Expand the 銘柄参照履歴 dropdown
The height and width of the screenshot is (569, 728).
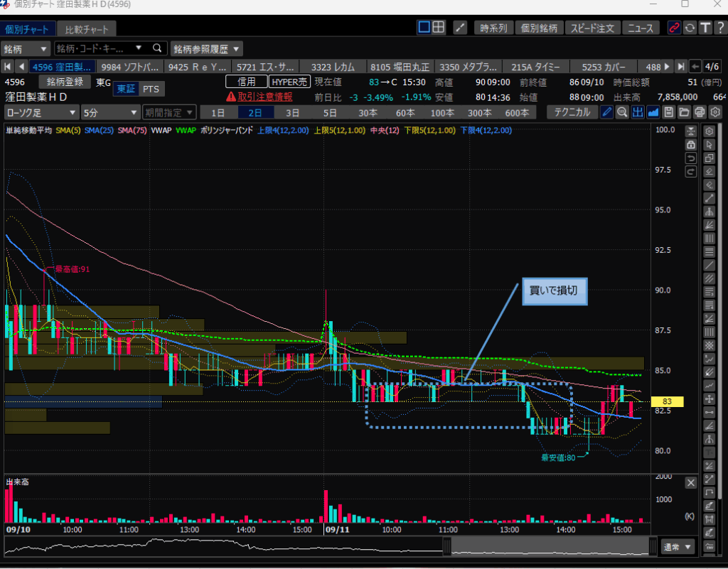pos(206,49)
